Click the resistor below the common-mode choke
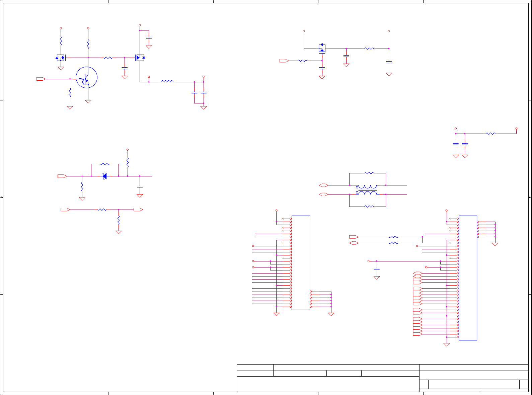Image resolution: width=532 pixels, height=395 pixels. [x=369, y=207]
